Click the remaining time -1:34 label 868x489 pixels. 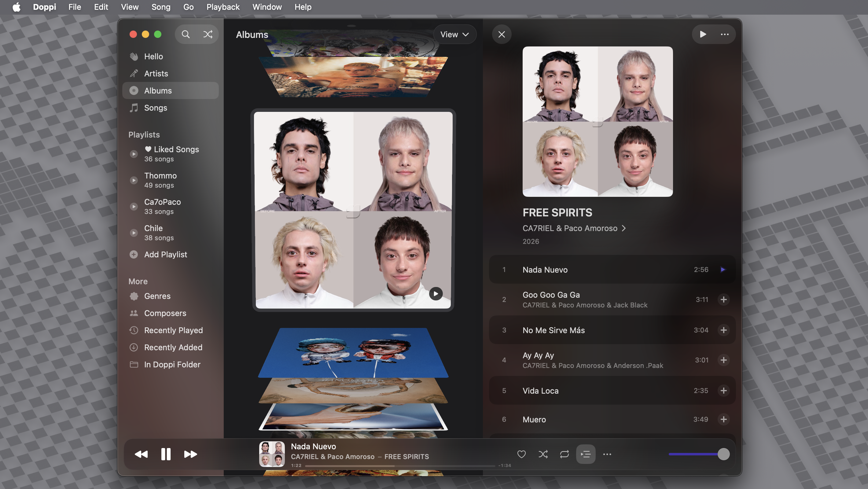point(505,465)
